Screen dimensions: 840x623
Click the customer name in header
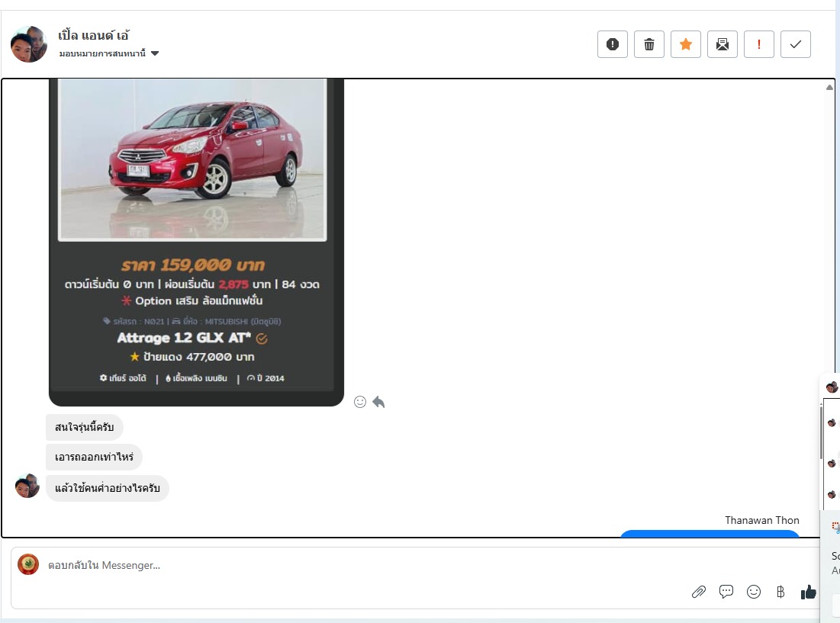(94, 35)
